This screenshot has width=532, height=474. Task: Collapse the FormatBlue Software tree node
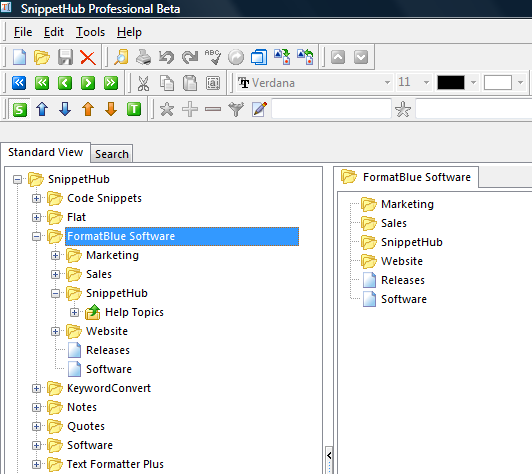[x=36, y=236]
